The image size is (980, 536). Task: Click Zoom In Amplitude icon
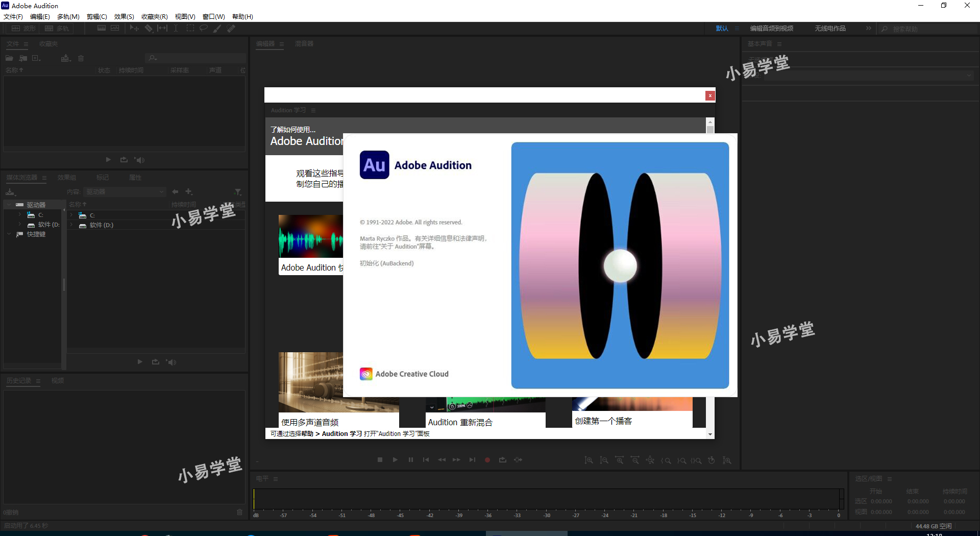[x=589, y=460]
